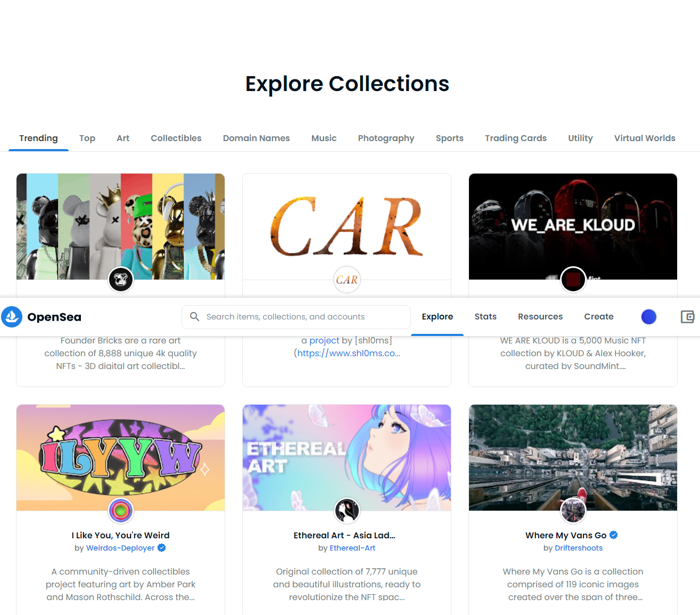The height and width of the screenshot is (615, 700).
Task: Click the search items input field
Action: pyautogui.click(x=296, y=317)
